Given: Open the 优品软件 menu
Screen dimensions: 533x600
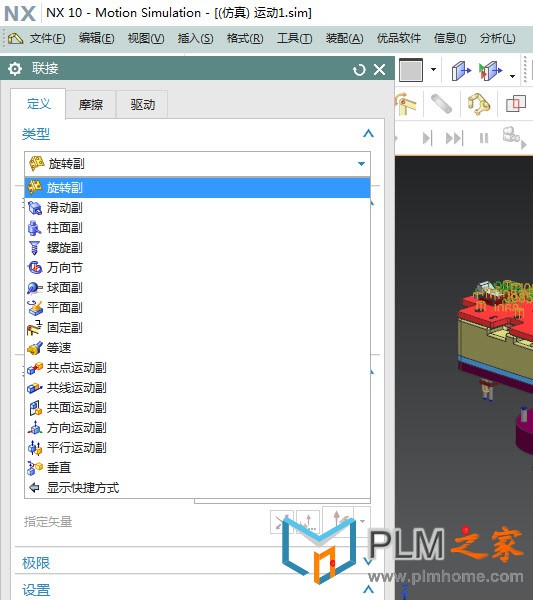Looking at the screenshot, I should click(x=399, y=38).
